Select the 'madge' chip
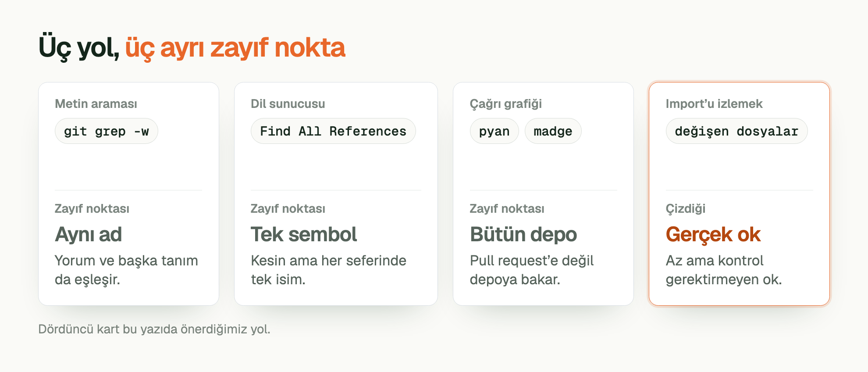Screen dimensions: 868x372 (x=553, y=131)
